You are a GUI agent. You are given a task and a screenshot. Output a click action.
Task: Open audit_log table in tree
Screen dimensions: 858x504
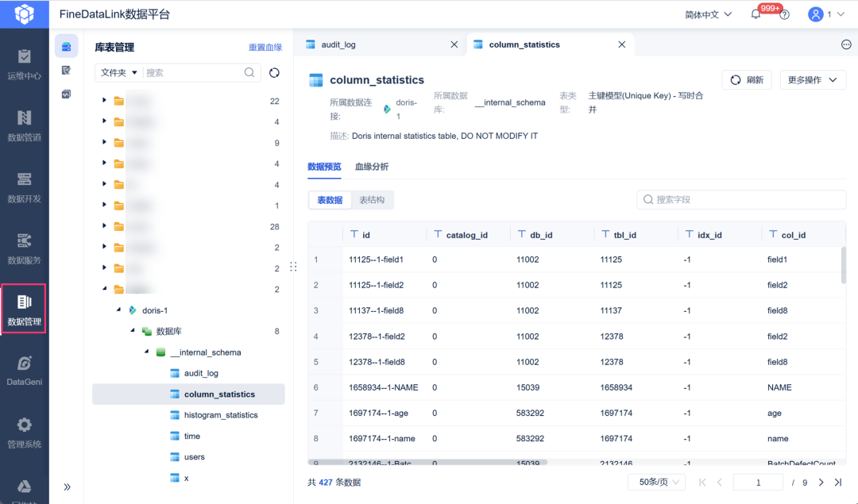click(201, 373)
